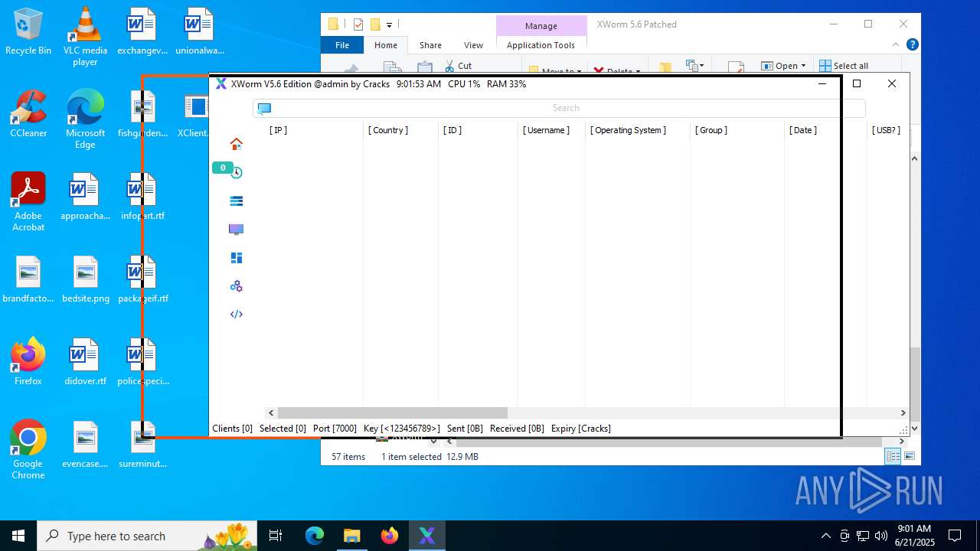Select the bedsite.png desktop file
Screen dimensions: 980x551
(x=85, y=279)
